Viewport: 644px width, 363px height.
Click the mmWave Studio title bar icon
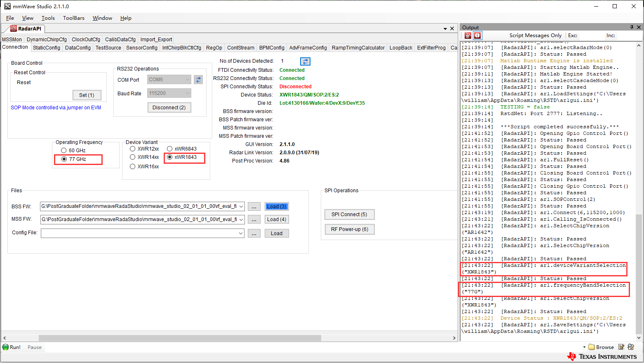tap(7, 6)
